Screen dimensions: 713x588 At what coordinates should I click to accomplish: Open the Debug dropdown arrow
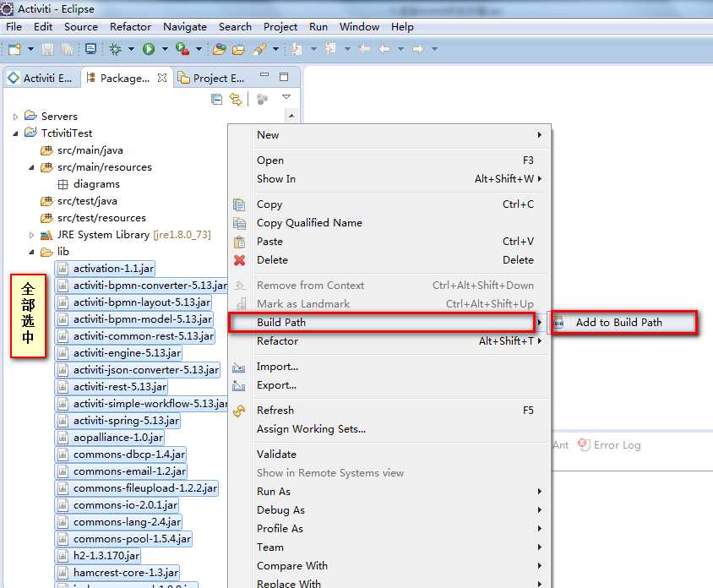tap(131, 49)
